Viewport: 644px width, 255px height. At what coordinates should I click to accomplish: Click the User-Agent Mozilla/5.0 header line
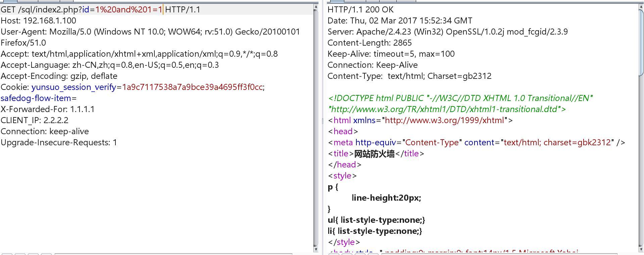[x=150, y=32]
